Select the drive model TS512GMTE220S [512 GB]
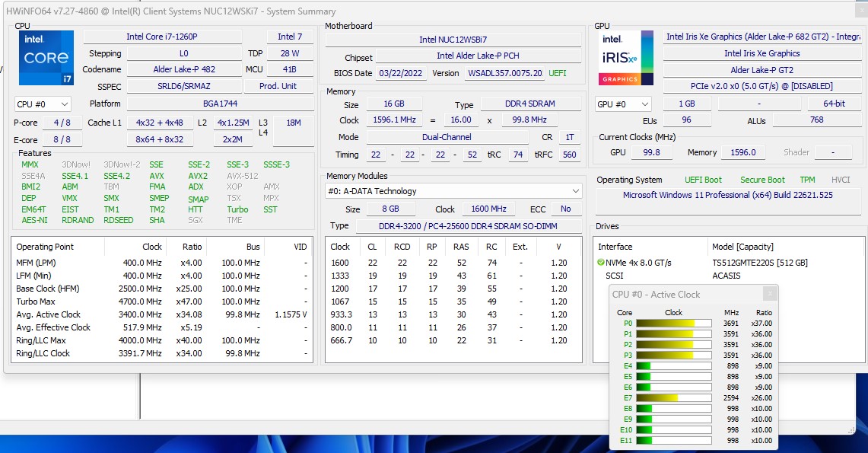The width and height of the screenshot is (868, 453). [x=760, y=263]
